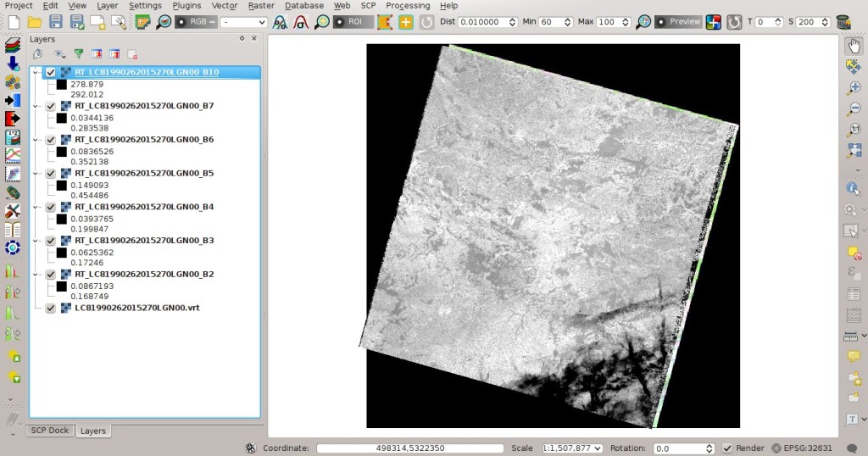The height and width of the screenshot is (456, 868).
Task: Uncheck visibility of RT_LC81990262015270LGN00_B7 layer
Action: pyautogui.click(x=51, y=106)
